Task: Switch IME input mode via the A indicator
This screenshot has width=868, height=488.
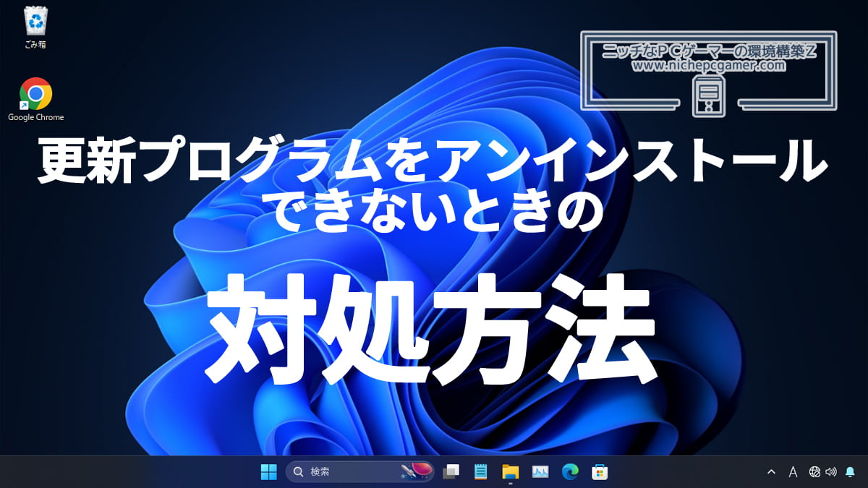Action: click(x=793, y=472)
